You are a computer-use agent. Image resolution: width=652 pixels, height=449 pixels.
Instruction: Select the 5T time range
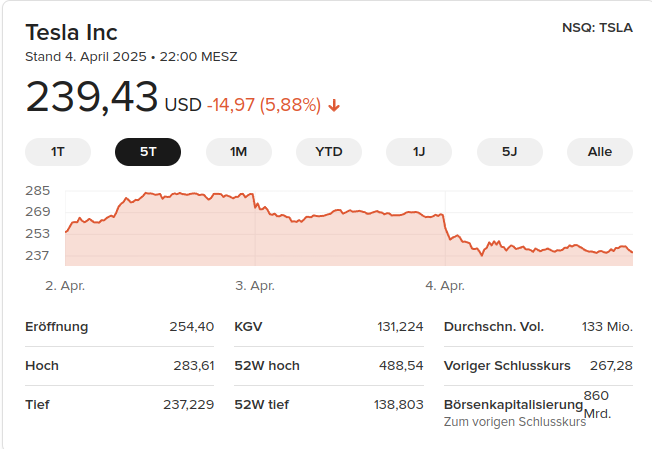tap(148, 152)
